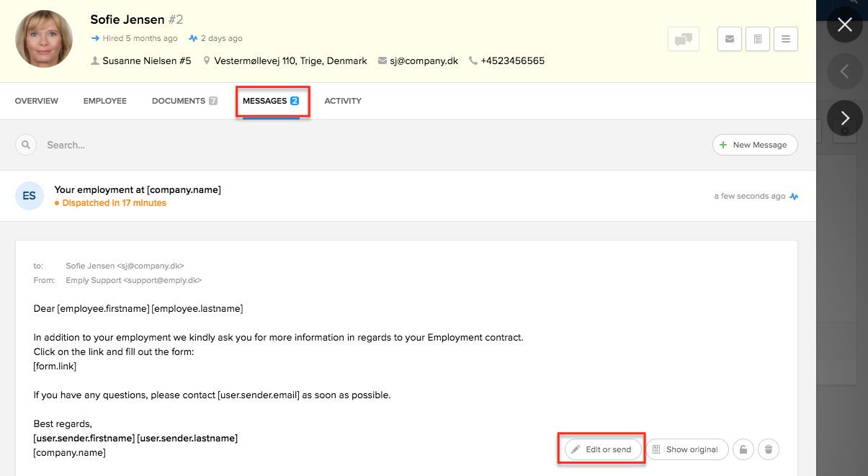
Task: Click the chat bubbles icon
Action: pyautogui.click(x=684, y=39)
